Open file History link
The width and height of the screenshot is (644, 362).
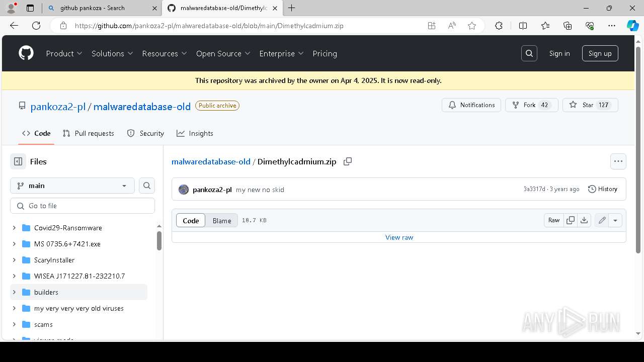pyautogui.click(x=603, y=189)
